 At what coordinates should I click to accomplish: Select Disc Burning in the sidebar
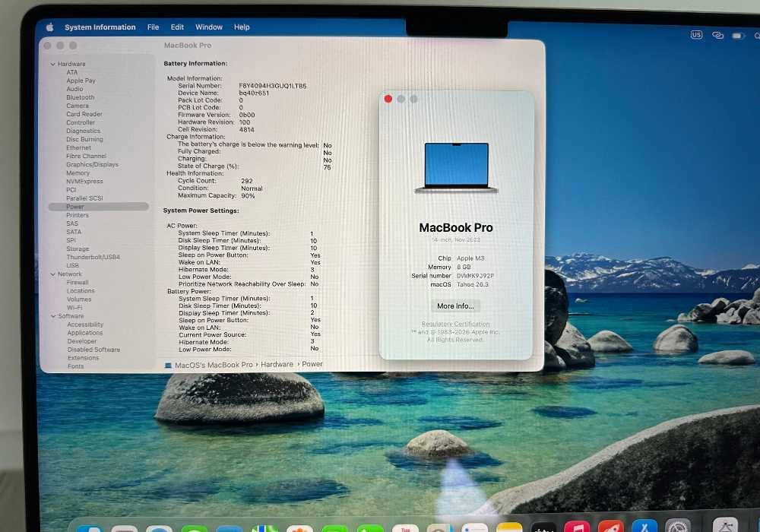click(85, 139)
